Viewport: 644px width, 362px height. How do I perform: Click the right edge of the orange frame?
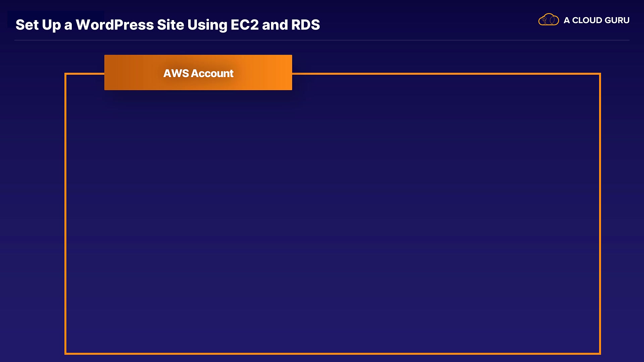(x=600, y=215)
